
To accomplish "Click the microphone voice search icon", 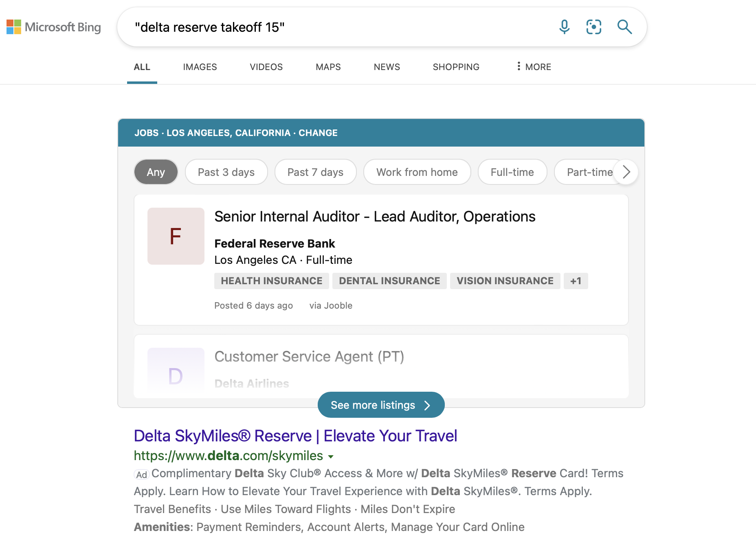I will [564, 27].
